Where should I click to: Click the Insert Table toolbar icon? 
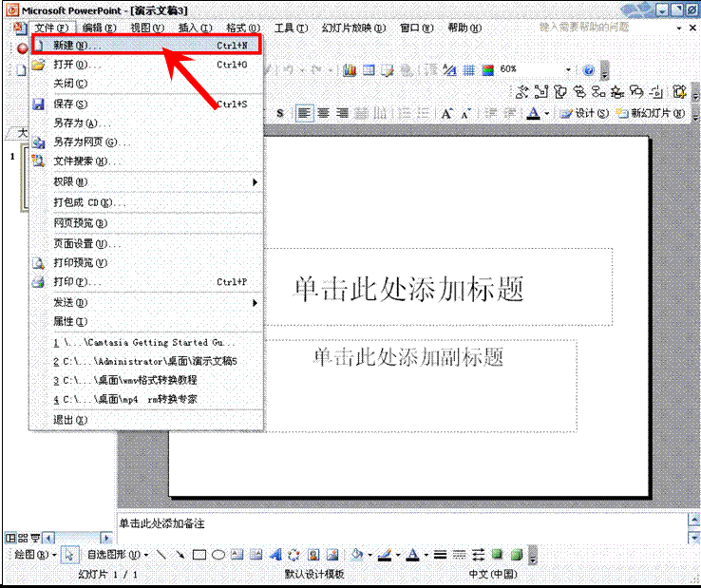tap(369, 70)
